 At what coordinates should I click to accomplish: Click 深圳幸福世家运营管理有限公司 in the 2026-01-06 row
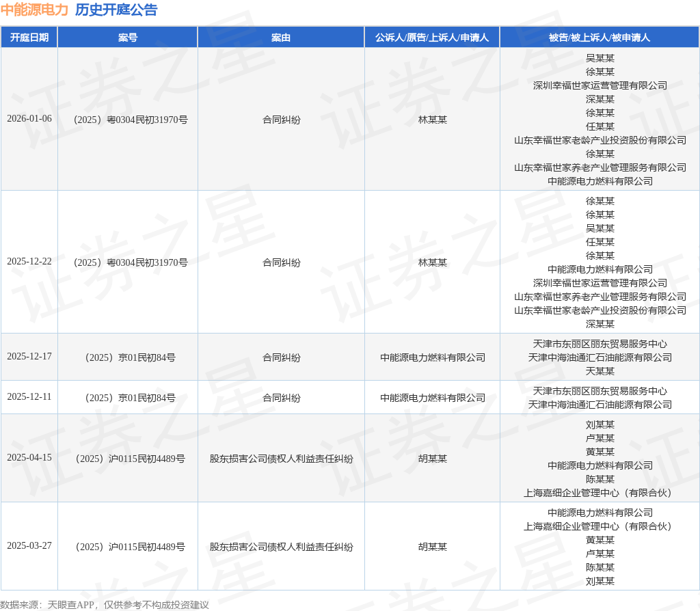click(x=600, y=85)
